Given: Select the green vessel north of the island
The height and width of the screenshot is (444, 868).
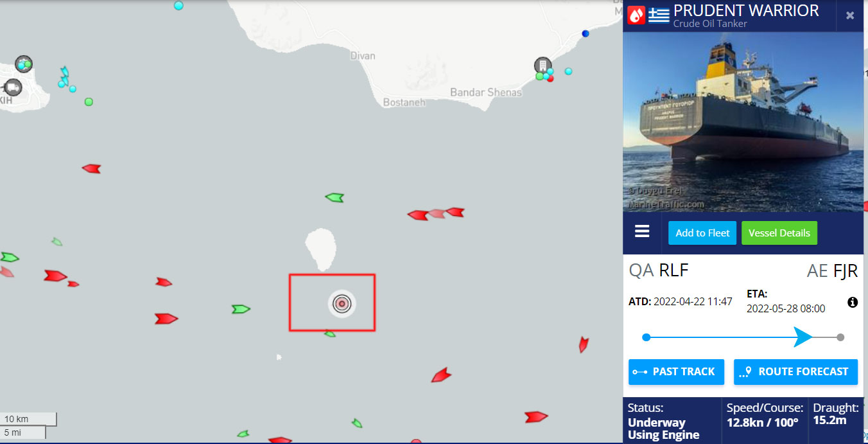Looking at the screenshot, I should (334, 198).
